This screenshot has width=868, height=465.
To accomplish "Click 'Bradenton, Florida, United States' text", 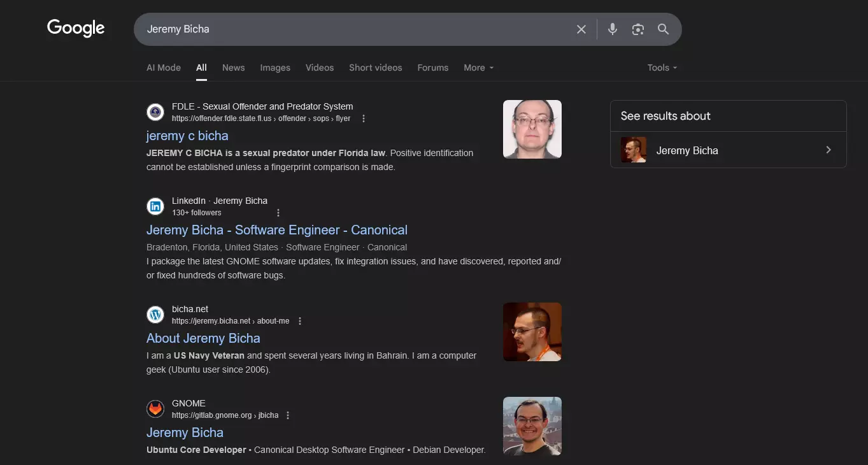I will point(212,247).
